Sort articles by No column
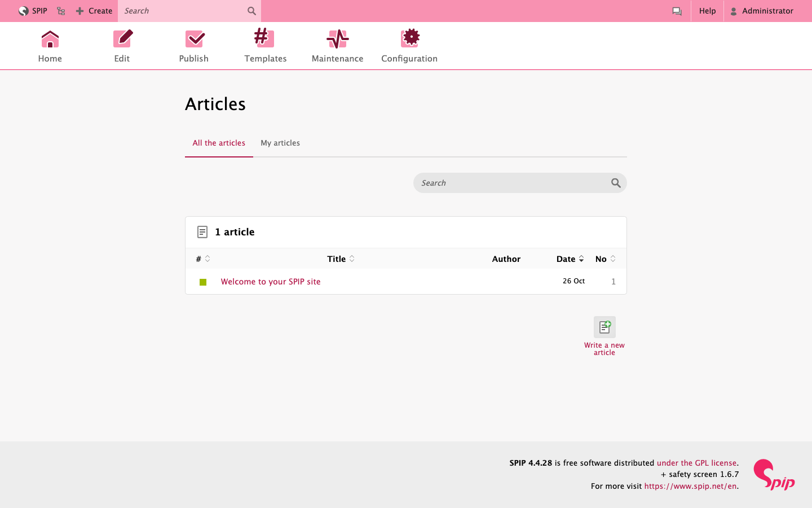 click(606, 259)
